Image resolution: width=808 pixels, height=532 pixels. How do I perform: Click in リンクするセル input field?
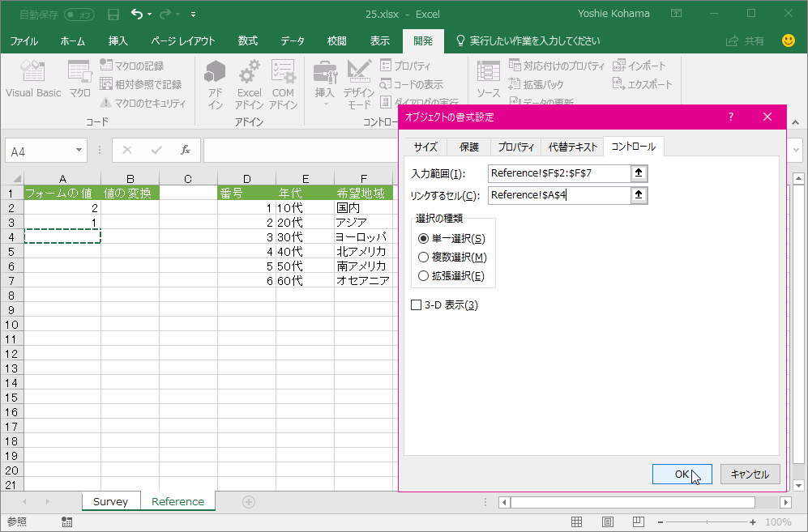tap(559, 194)
